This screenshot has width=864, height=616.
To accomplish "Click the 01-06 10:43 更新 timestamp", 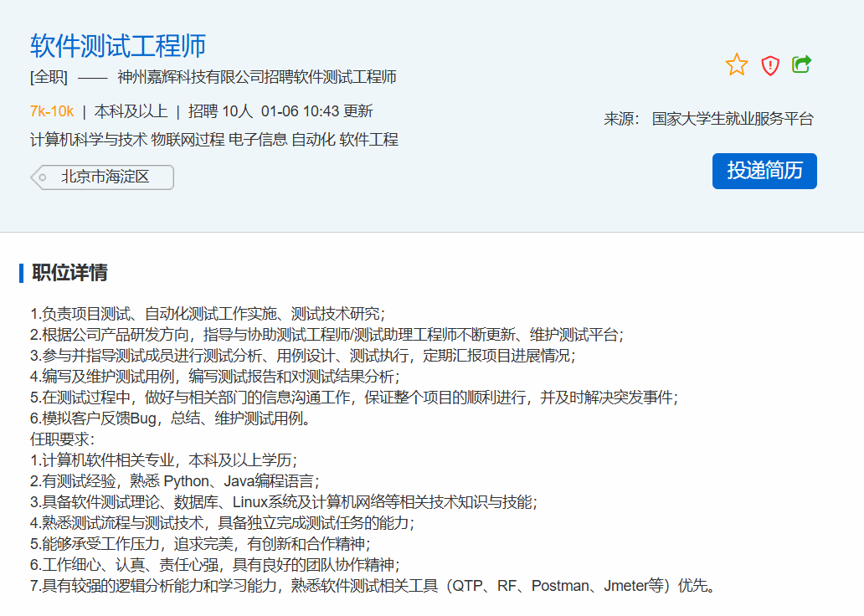I will pos(316,111).
